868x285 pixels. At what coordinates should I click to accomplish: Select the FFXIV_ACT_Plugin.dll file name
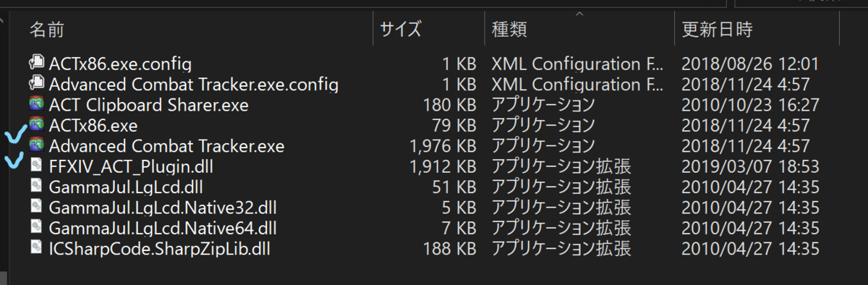(x=131, y=166)
